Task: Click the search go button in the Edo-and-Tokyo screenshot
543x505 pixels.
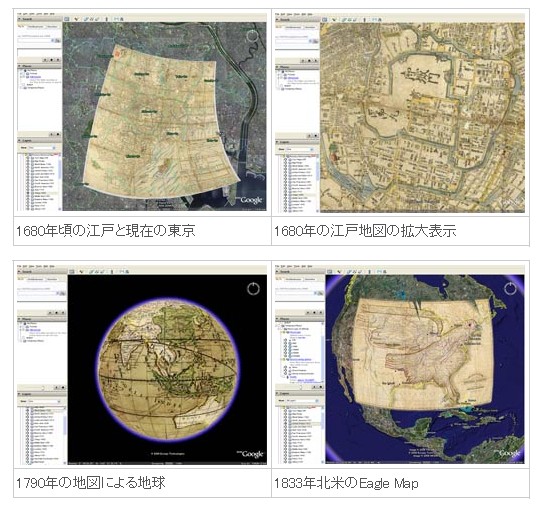Action: (x=58, y=41)
